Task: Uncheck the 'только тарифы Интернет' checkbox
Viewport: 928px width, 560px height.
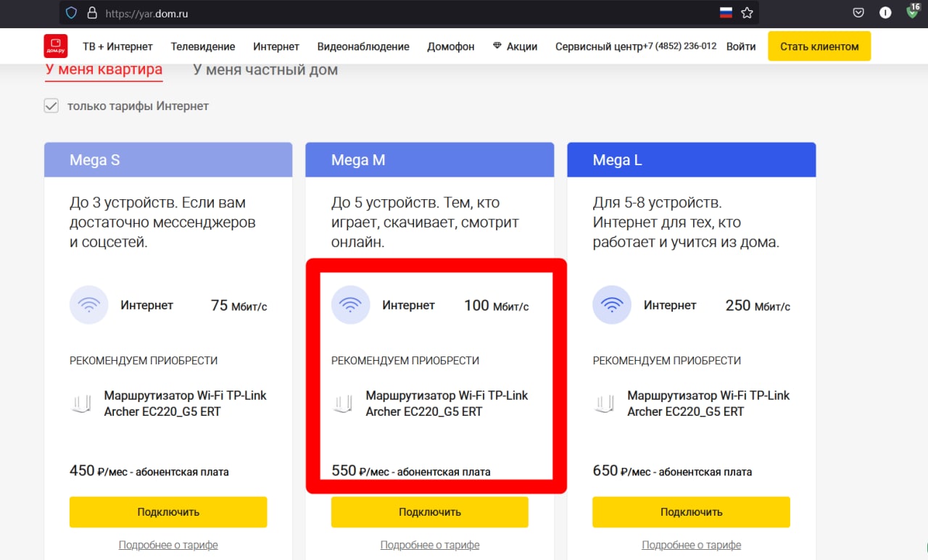Action: pyautogui.click(x=51, y=106)
